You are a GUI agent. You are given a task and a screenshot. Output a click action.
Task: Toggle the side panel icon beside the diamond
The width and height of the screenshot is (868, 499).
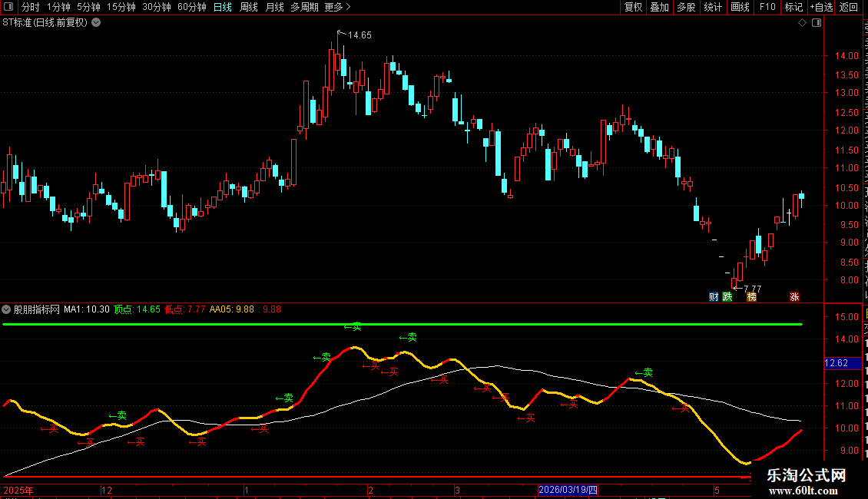(817, 23)
